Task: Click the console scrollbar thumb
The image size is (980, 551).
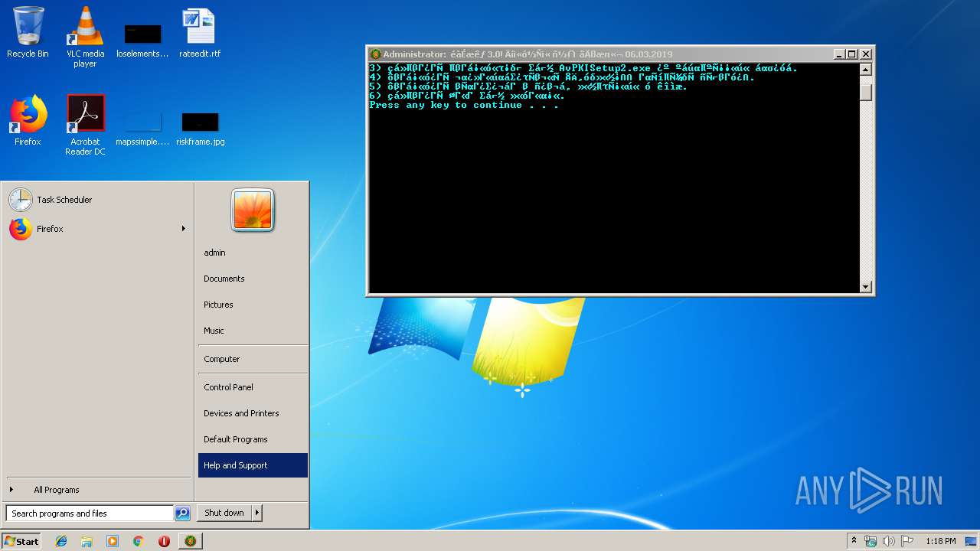Action: (x=866, y=92)
